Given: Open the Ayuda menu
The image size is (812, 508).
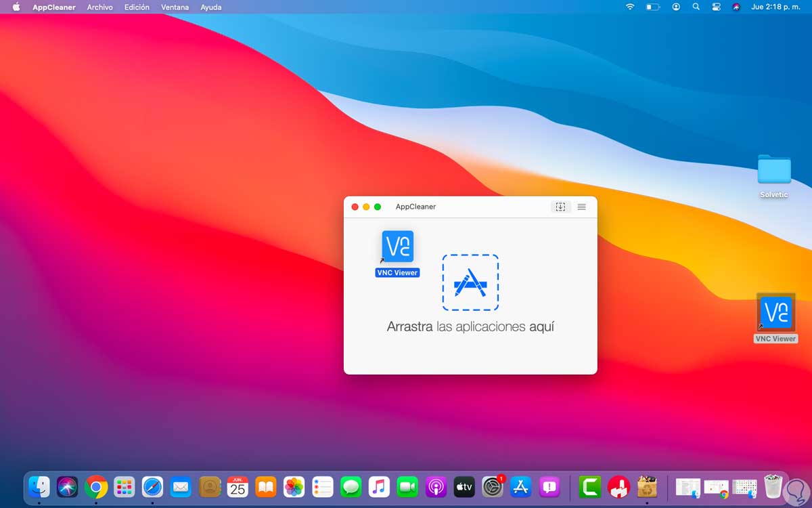Looking at the screenshot, I should (x=211, y=7).
